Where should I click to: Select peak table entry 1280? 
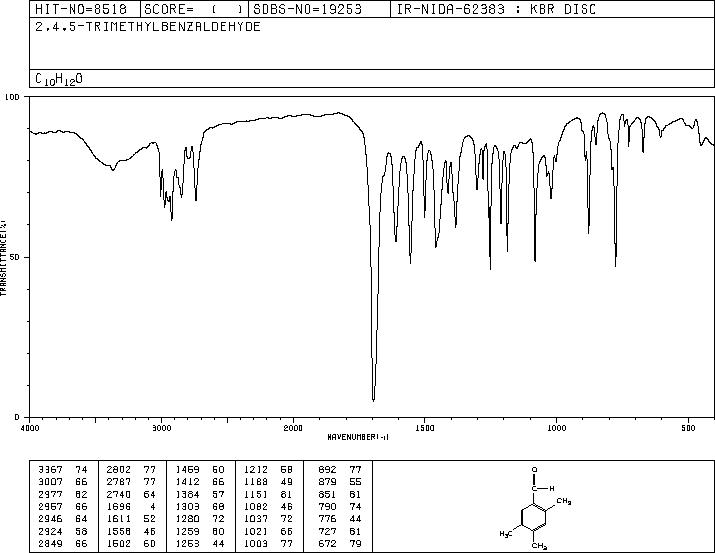pos(187,519)
